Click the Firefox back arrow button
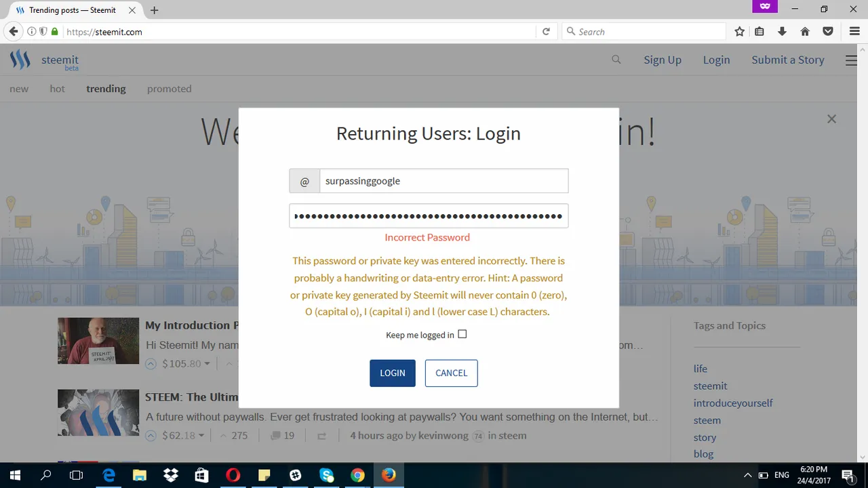Image resolution: width=868 pixels, height=488 pixels. 13,32
